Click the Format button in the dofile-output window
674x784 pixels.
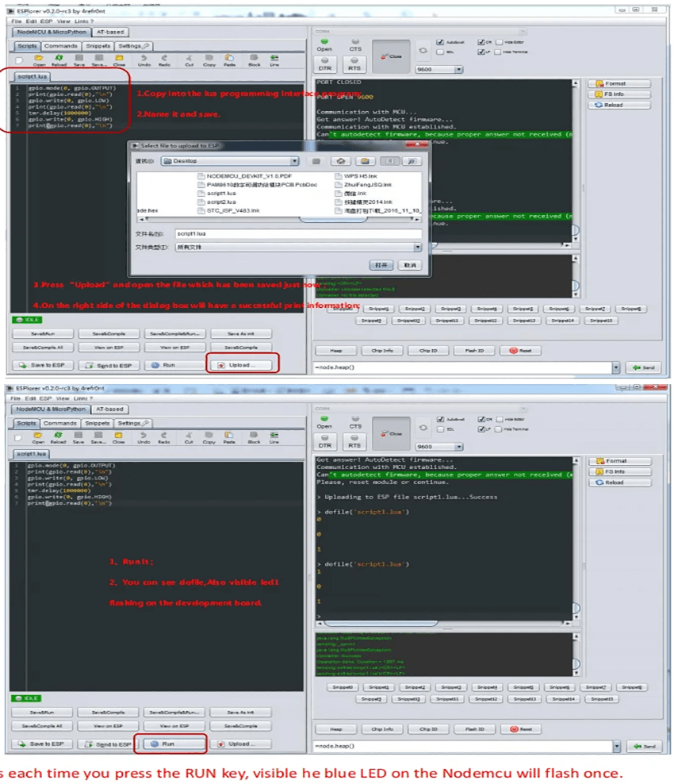pyautogui.click(x=619, y=461)
